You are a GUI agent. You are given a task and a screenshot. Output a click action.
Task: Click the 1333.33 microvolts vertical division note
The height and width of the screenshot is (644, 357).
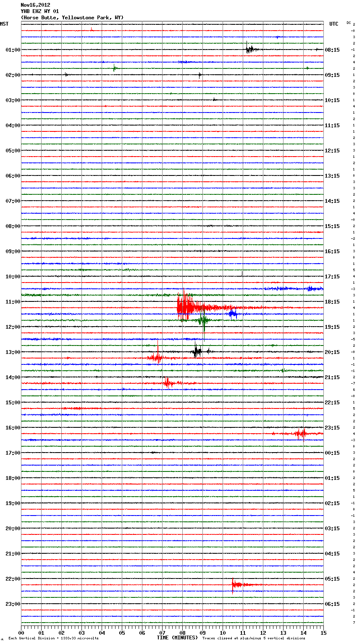tap(53, 639)
